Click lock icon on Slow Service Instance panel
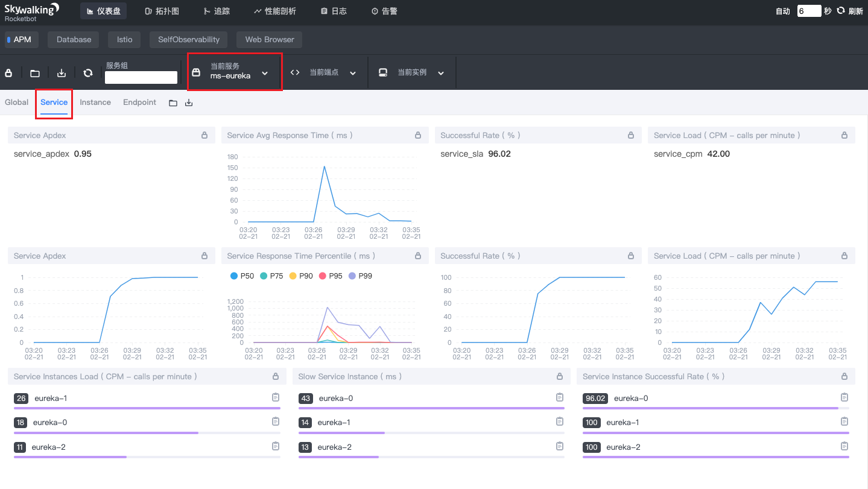 coord(560,377)
